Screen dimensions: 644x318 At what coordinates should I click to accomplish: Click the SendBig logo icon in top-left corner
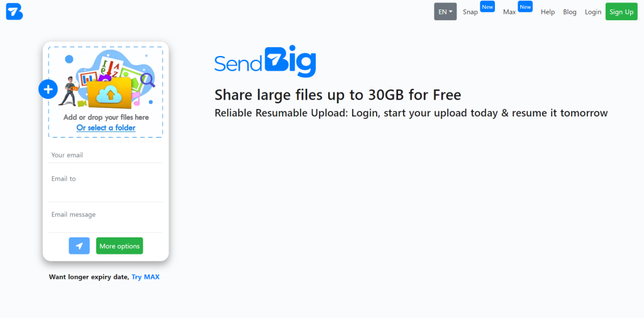point(14,11)
